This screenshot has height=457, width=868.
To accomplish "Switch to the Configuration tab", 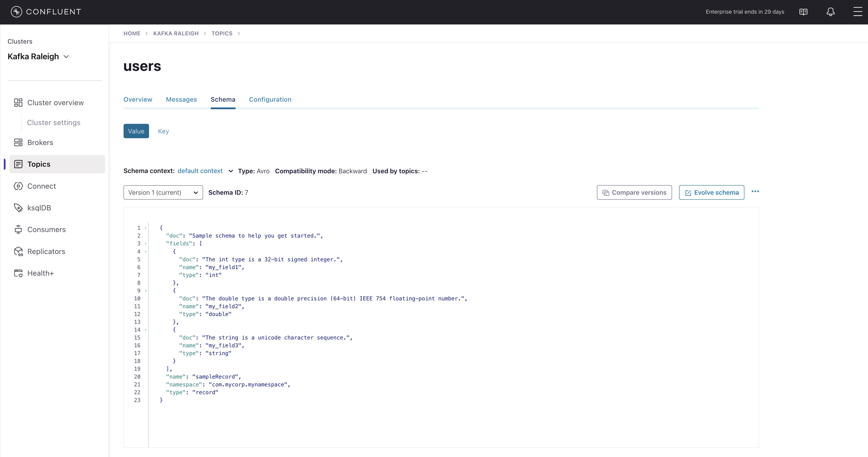I will [270, 99].
